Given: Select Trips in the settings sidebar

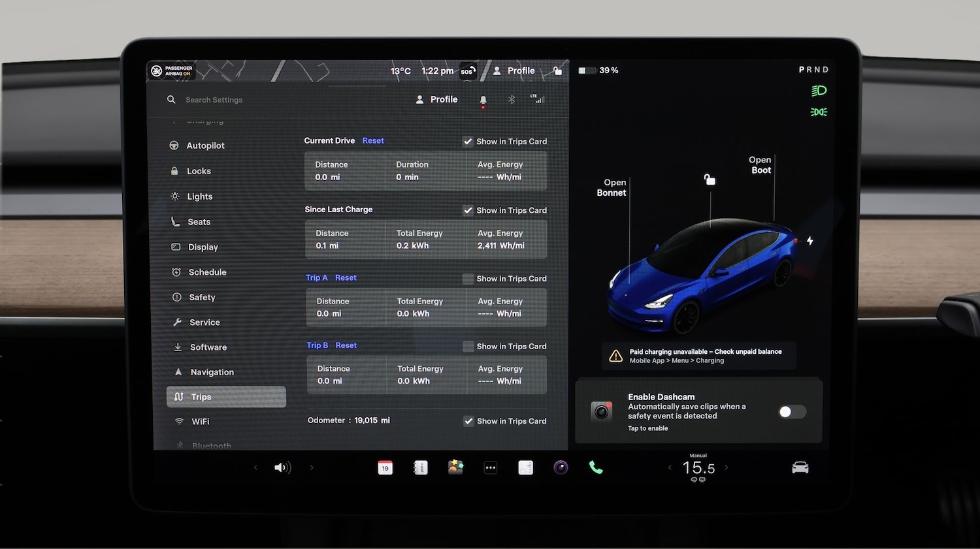Looking at the screenshot, I should click(202, 396).
